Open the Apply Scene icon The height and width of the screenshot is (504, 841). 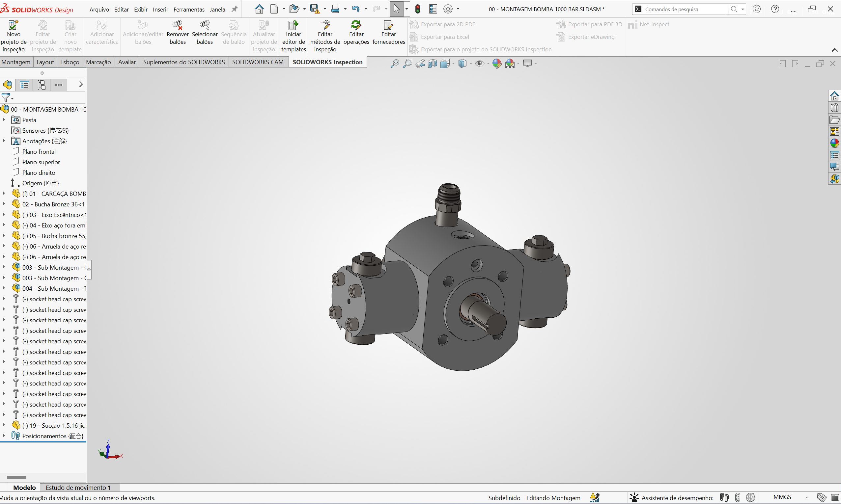coord(510,64)
